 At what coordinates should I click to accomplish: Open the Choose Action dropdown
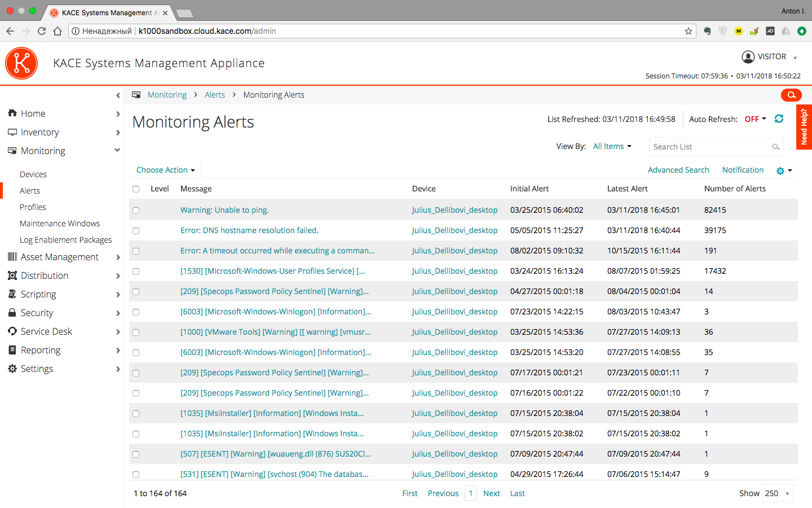[x=165, y=170]
